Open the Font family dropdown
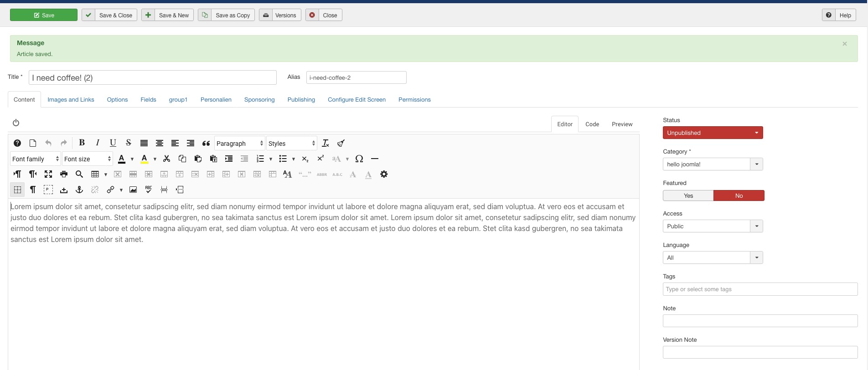 click(x=36, y=159)
